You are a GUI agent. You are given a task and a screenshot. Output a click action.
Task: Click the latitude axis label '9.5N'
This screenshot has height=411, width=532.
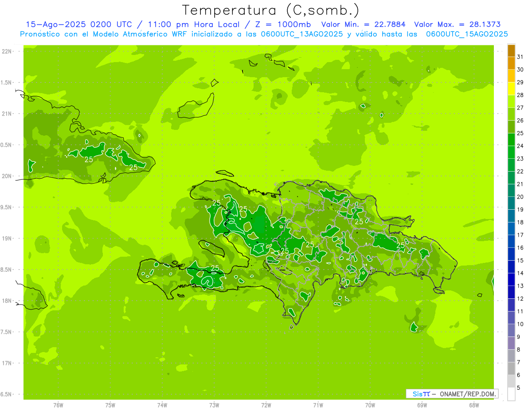point(7,207)
